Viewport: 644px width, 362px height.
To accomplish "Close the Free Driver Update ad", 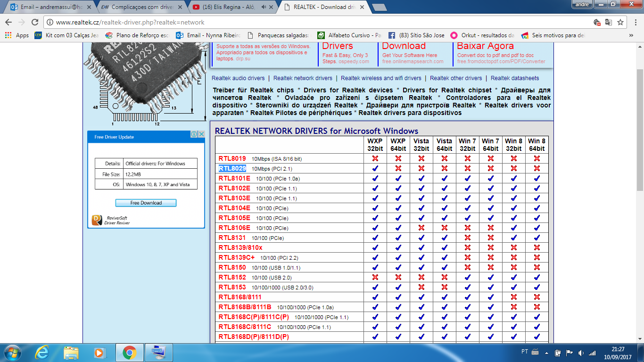I will pyautogui.click(x=201, y=134).
